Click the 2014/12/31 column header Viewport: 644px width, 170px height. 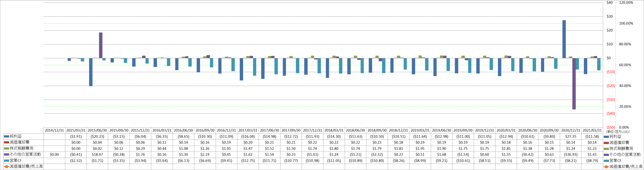(x=54, y=130)
